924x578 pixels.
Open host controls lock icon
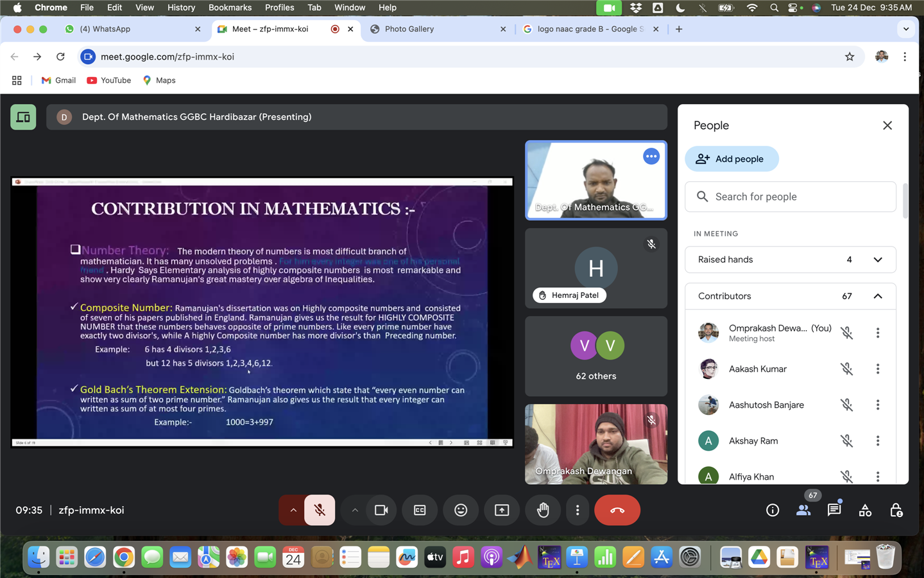pyautogui.click(x=896, y=510)
